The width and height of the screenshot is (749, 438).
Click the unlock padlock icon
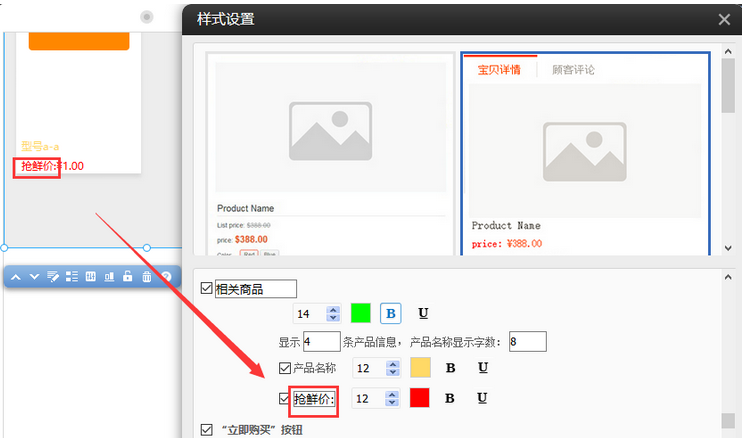128,277
